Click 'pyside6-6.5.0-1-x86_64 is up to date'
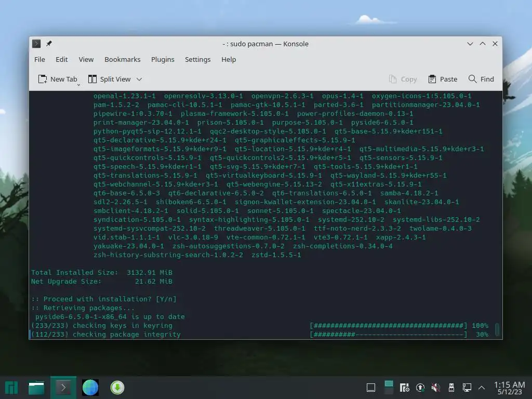Viewport: 532px width, 399px height. pyautogui.click(x=110, y=316)
